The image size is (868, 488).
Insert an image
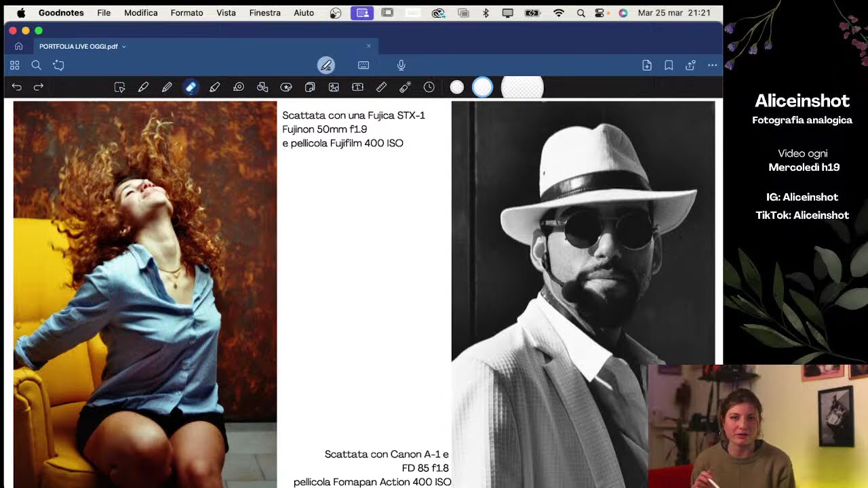334,87
